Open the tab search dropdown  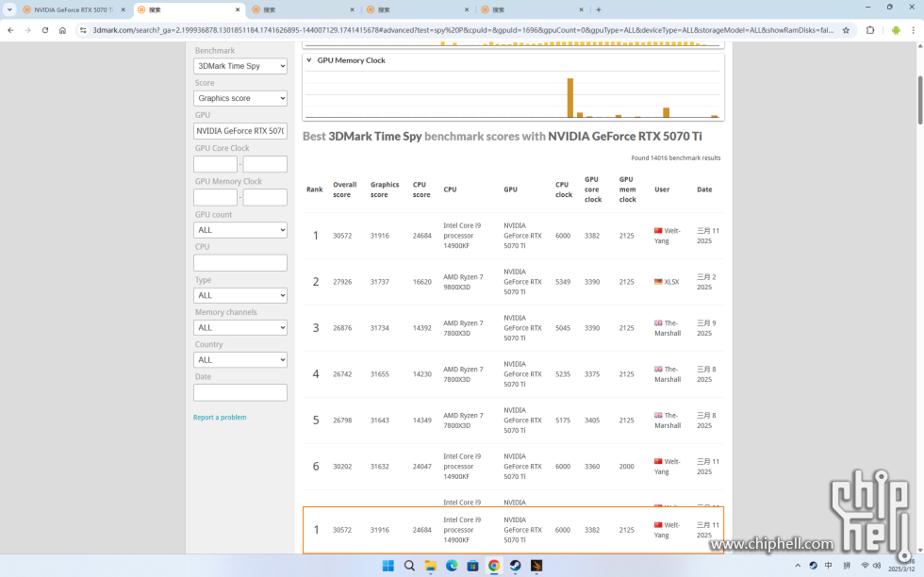pos(9,9)
